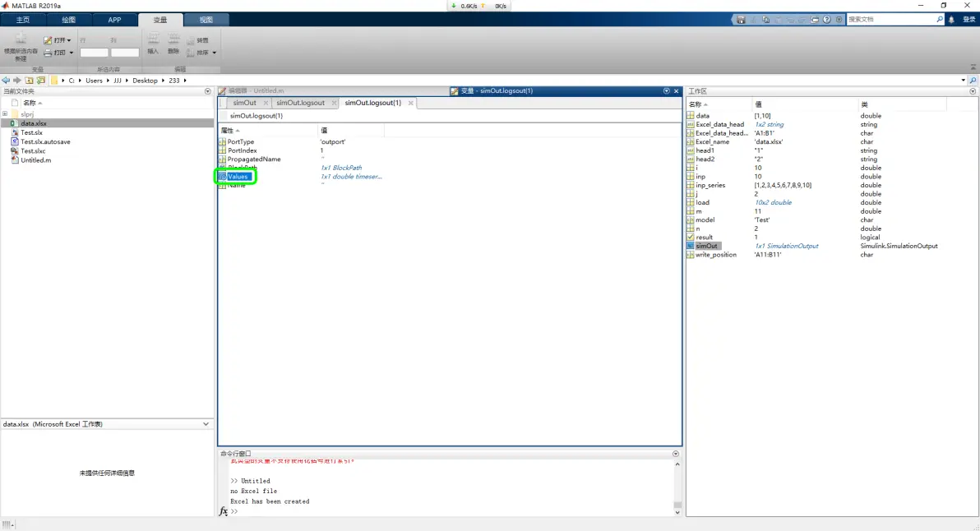
Task: Click the data.xlsx Excel file icon
Action: point(14,123)
